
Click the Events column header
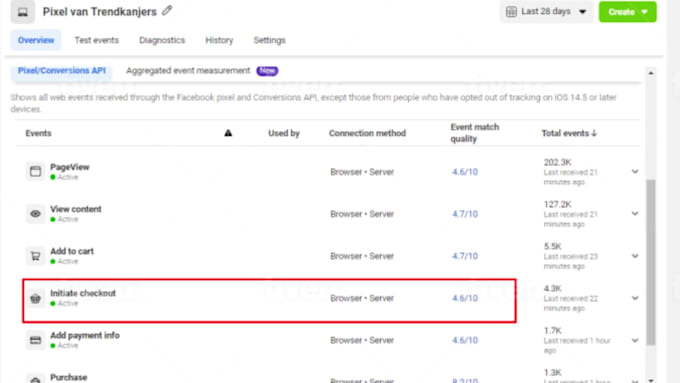click(38, 133)
